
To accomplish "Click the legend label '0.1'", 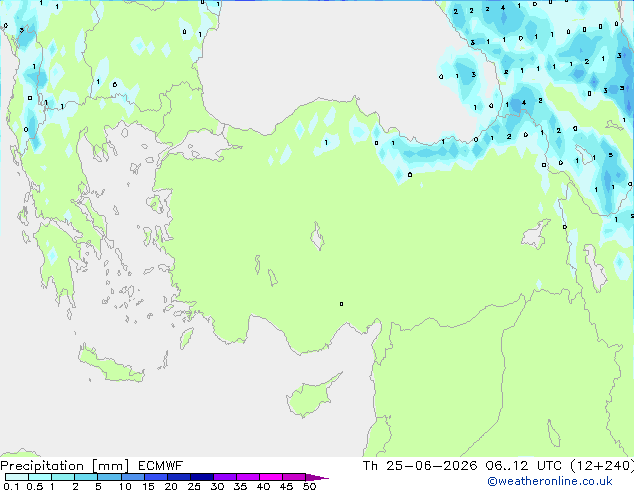I will point(11,486).
